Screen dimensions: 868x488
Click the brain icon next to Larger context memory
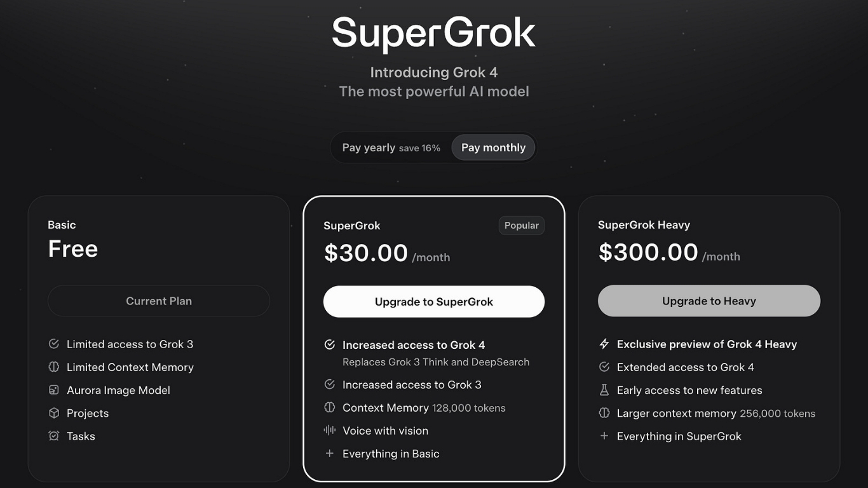pos(604,413)
